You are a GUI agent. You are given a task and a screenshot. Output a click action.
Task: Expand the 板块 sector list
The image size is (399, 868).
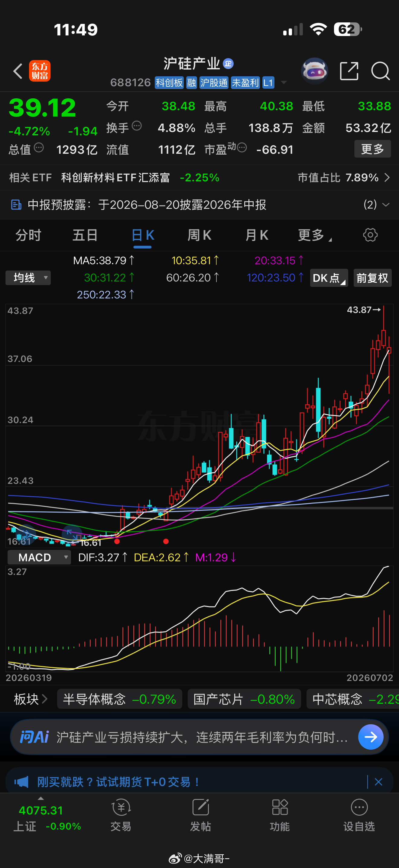(30, 699)
